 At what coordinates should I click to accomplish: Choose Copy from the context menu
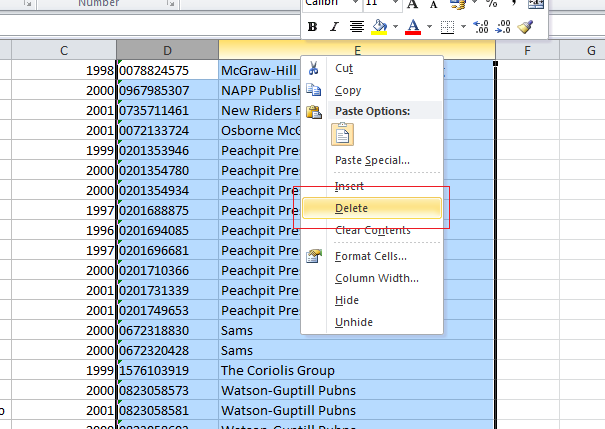[x=348, y=90]
